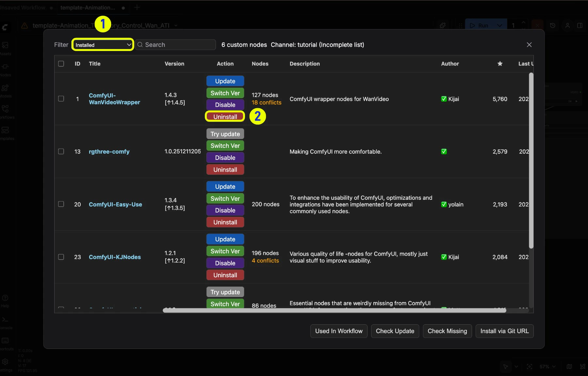Click the 18 conflicts warning text
Screen dimensions: 588x376
point(267,103)
